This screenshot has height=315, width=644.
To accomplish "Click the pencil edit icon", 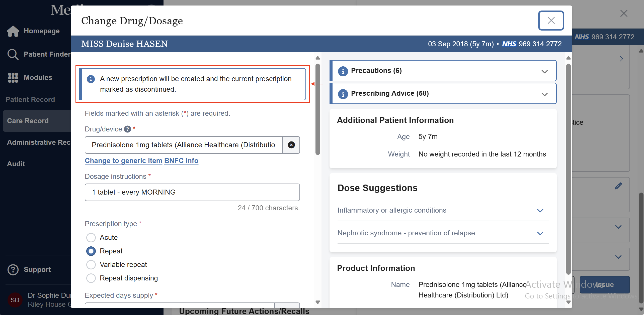I will 618,186.
